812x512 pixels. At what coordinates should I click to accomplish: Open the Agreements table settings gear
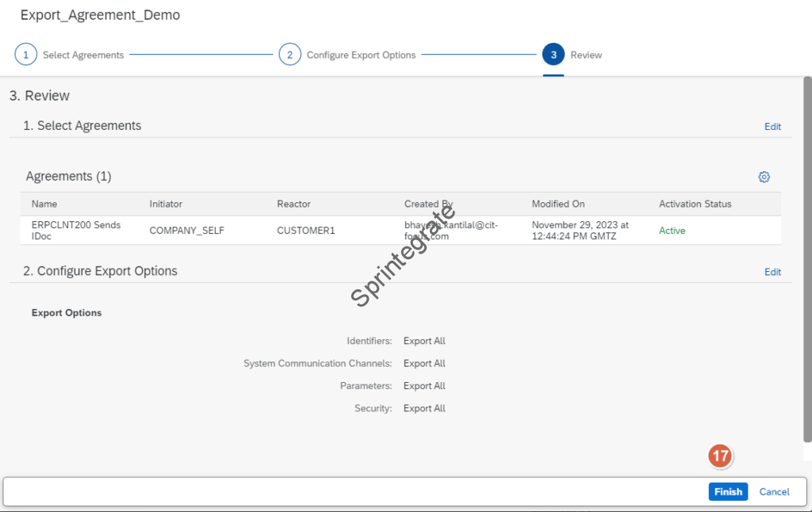click(x=764, y=177)
